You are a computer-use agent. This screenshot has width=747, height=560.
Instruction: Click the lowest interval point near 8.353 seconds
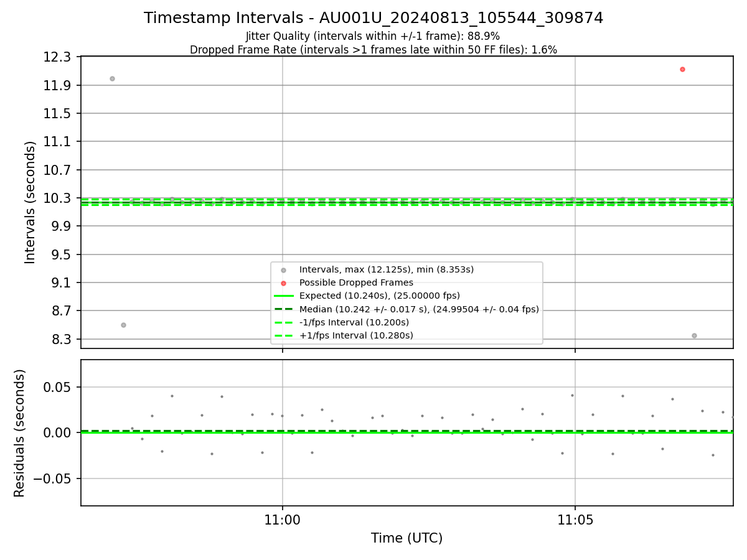pyautogui.click(x=694, y=335)
